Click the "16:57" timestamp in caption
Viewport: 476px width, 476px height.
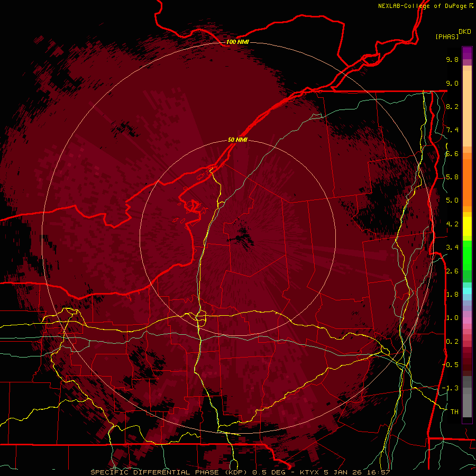(378, 472)
